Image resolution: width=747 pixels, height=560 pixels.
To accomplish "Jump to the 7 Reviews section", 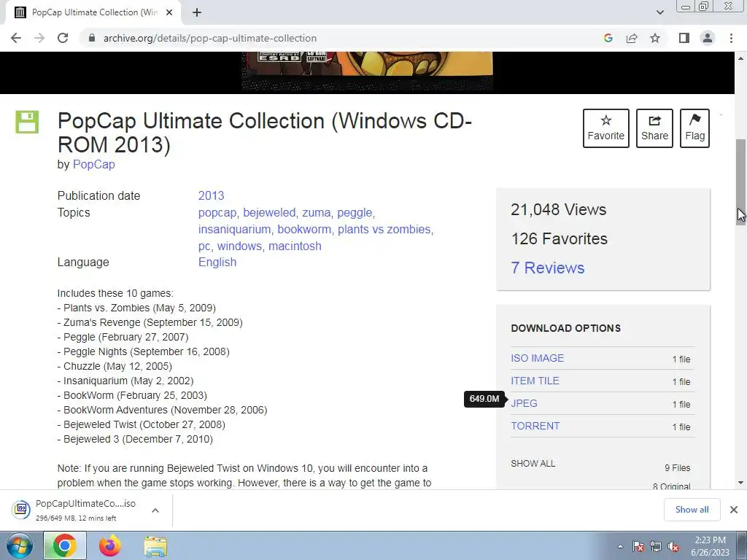I will 547,268.
